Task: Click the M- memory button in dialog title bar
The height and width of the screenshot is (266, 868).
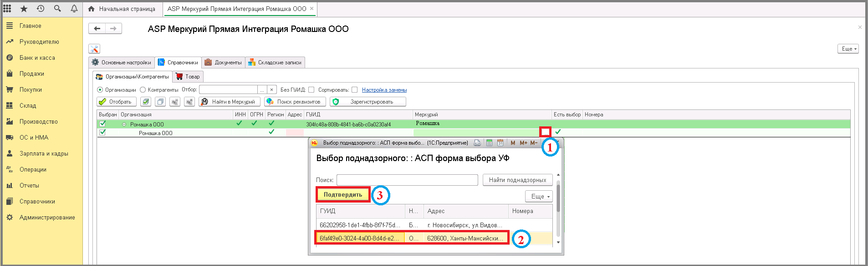Action: click(534, 143)
